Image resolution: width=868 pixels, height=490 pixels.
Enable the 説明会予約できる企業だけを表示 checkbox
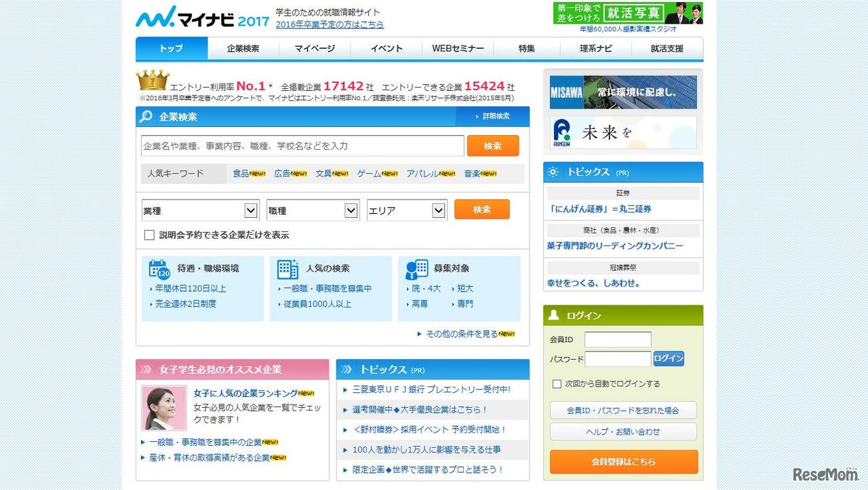[149, 234]
